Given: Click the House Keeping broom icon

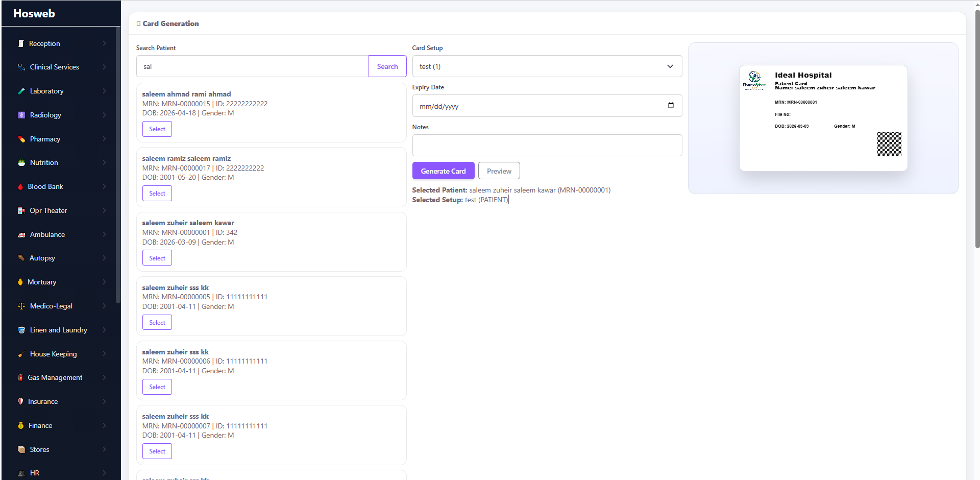Looking at the screenshot, I should click(x=21, y=354).
